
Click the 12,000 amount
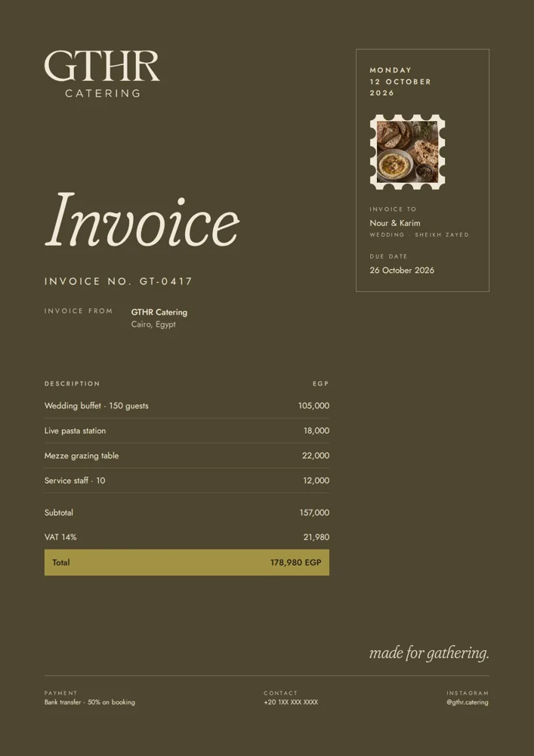(316, 481)
